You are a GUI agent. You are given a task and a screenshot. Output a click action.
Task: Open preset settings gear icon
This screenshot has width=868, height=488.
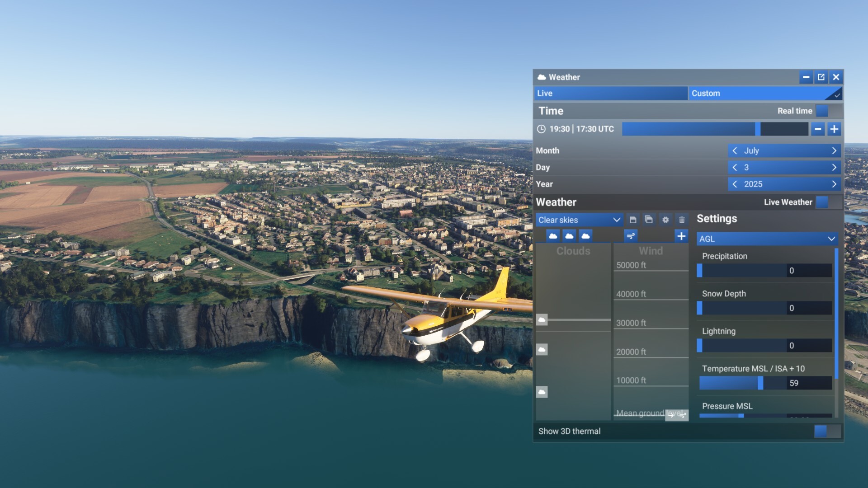665,220
